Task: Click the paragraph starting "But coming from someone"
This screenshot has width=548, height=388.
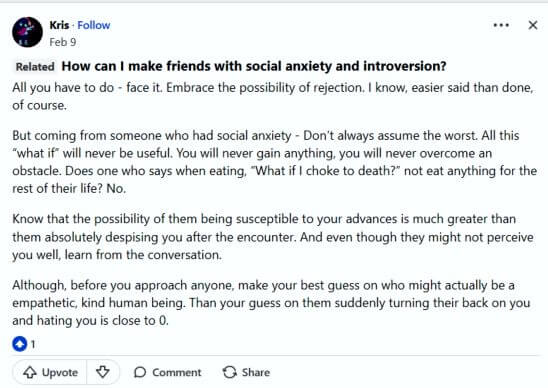Action: point(274,162)
